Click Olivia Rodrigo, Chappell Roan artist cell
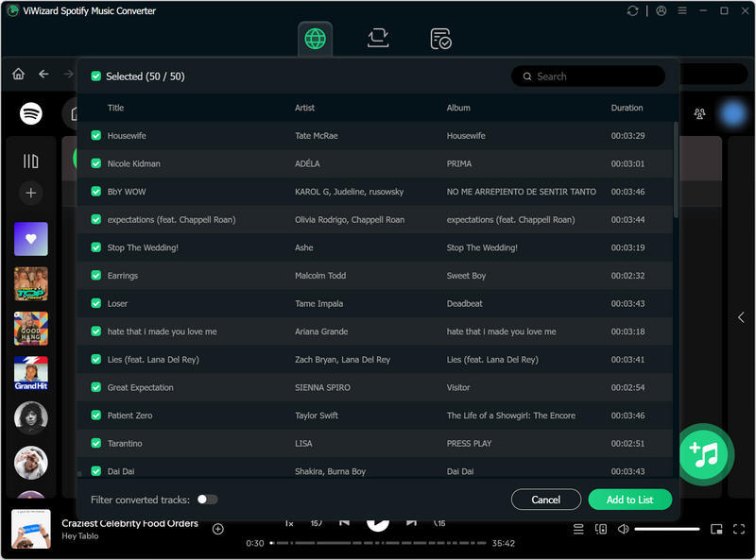Image resolution: width=756 pixels, height=560 pixels. pyautogui.click(x=350, y=219)
